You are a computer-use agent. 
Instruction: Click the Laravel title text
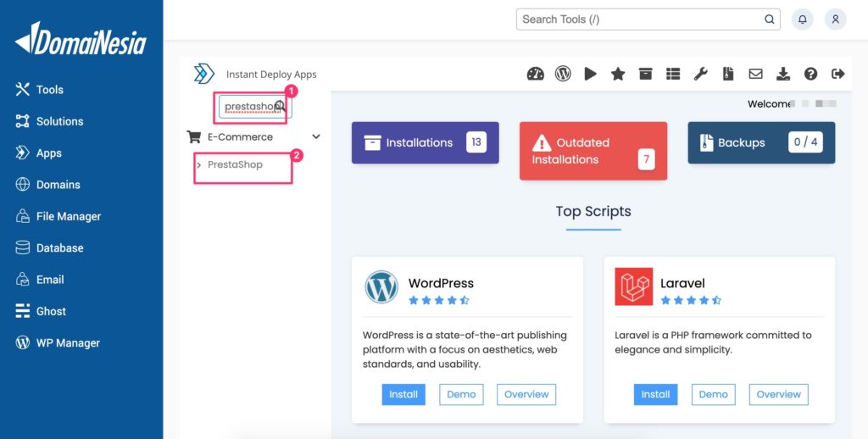click(x=682, y=283)
